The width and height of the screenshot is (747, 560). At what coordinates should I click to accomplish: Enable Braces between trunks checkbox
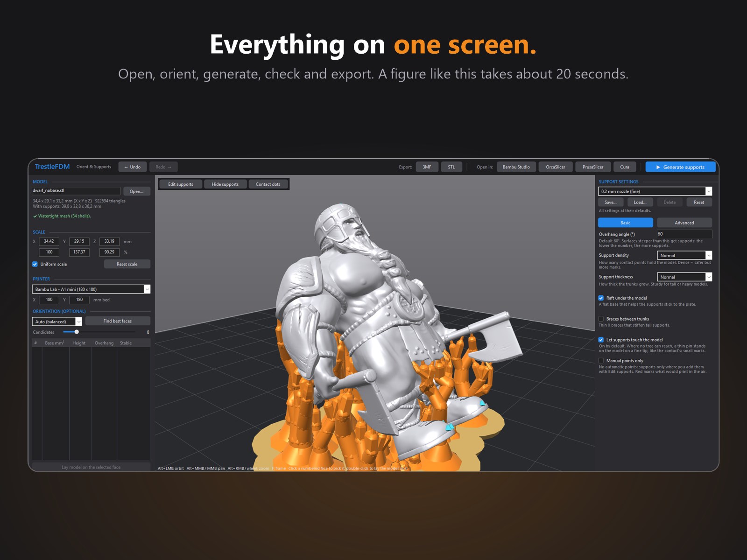pos(601,319)
